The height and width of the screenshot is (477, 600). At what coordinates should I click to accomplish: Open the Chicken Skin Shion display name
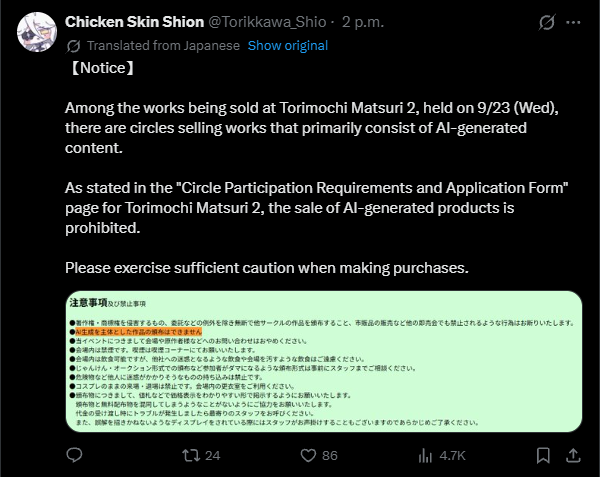coord(134,22)
